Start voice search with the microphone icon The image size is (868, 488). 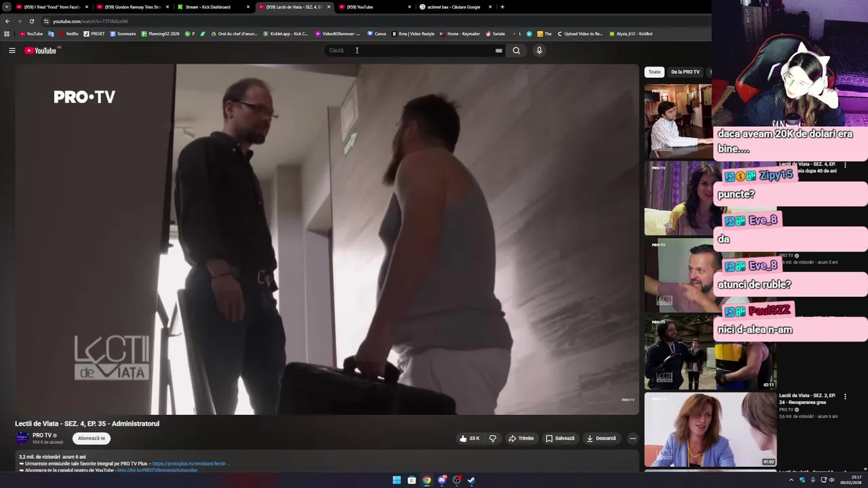539,50
